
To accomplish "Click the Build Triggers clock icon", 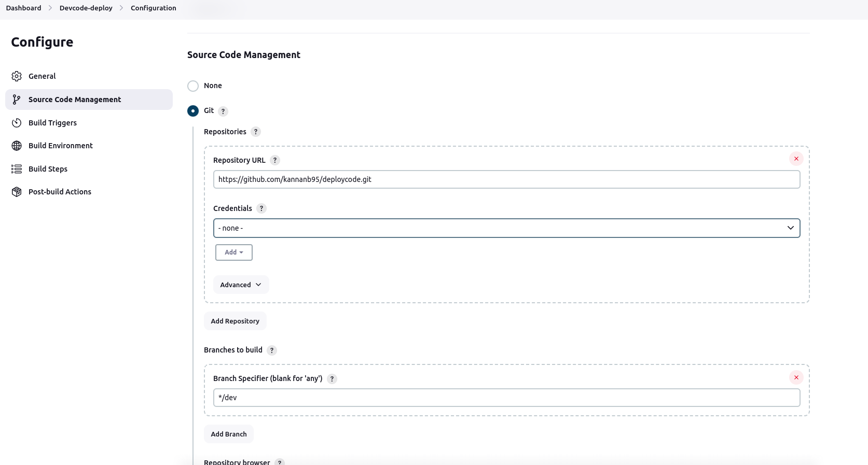I will click(17, 123).
